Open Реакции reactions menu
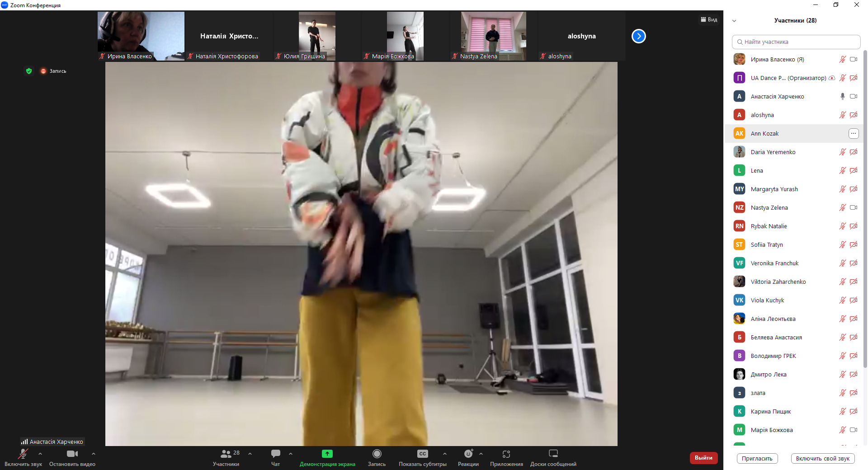Screen dimensions: 868x470 (x=468, y=457)
